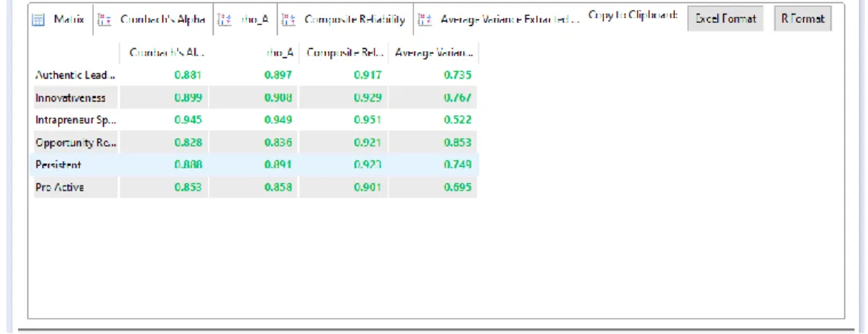The image size is (868, 334).
Task: Click the Intrapreneur Spirit rho_A value 0.949
Action: [x=278, y=120]
